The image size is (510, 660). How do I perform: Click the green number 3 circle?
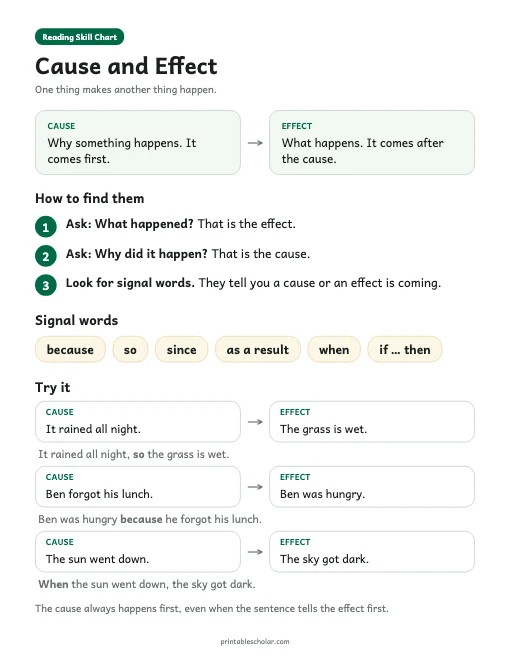(46, 285)
